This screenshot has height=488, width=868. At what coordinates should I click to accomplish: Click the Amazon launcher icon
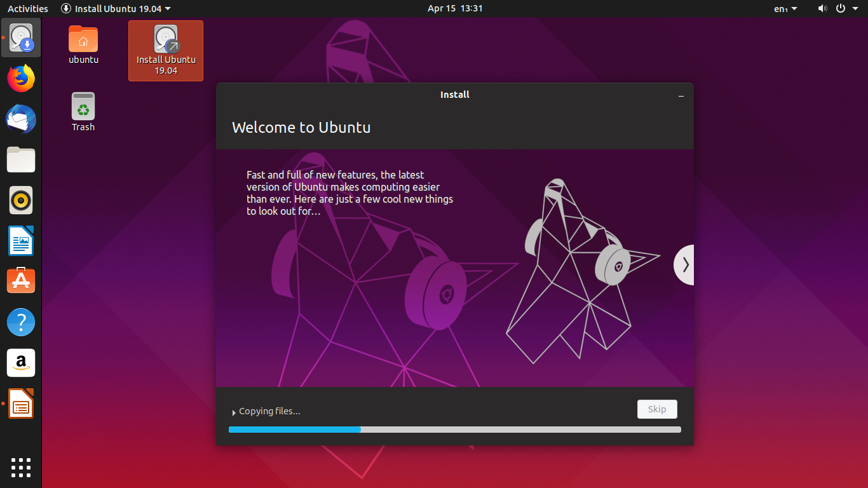coord(21,363)
